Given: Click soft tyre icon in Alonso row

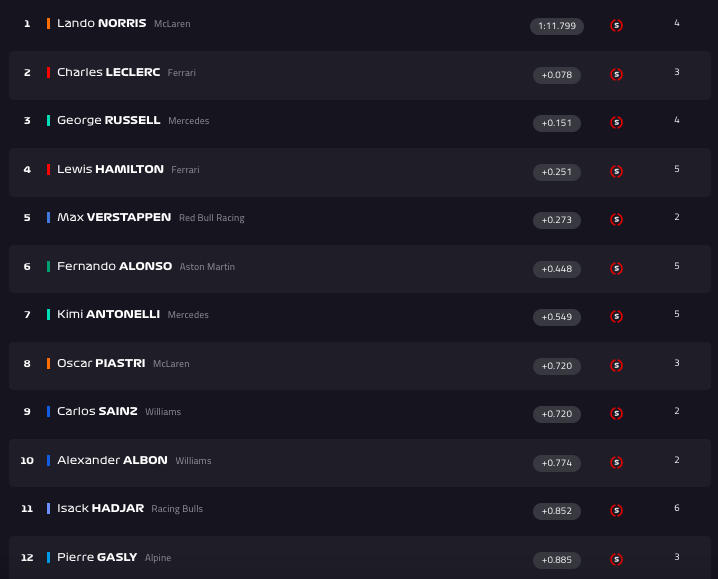Looking at the screenshot, I should point(616,268).
